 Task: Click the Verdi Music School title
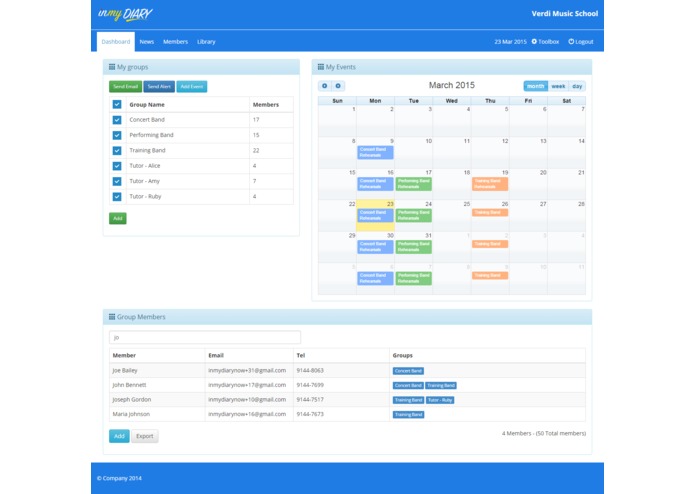click(565, 14)
